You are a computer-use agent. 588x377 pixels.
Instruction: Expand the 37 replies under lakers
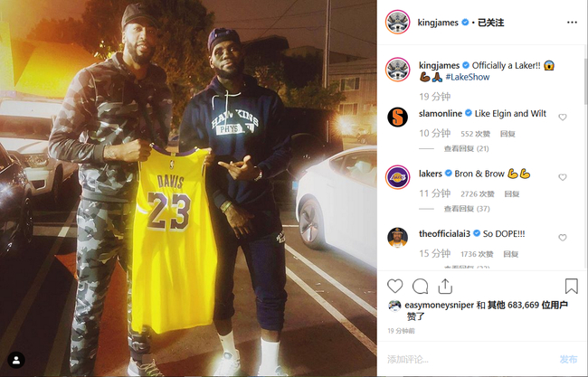tap(467, 209)
